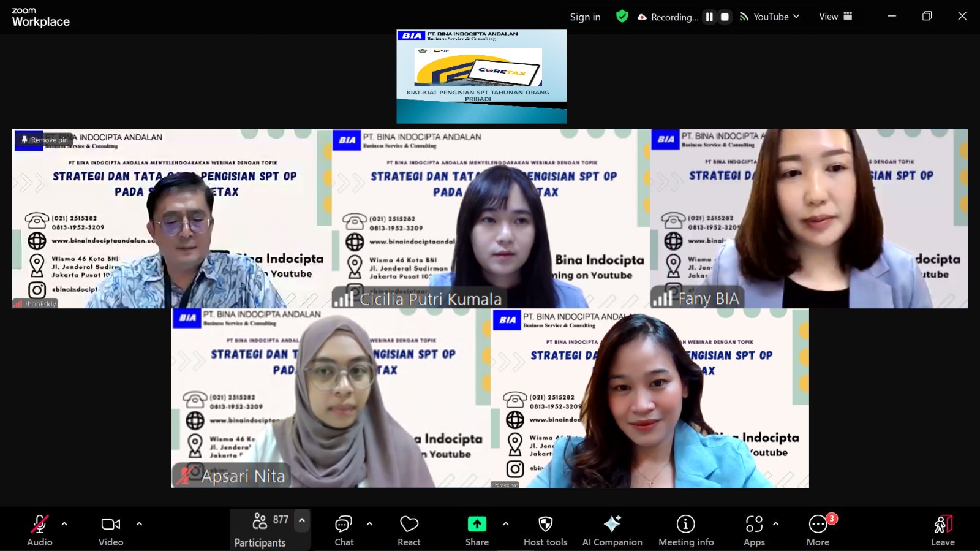The height and width of the screenshot is (551, 980).
Task: Open the React emoji menu
Action: [409, 530]
